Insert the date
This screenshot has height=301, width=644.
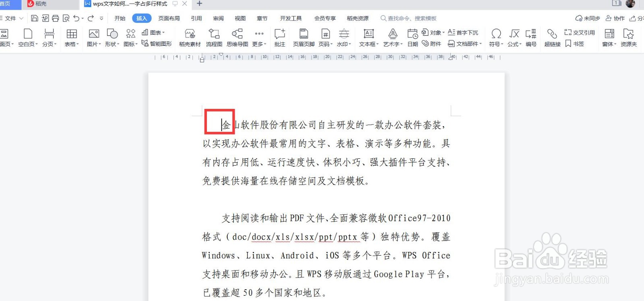[413, 38]
